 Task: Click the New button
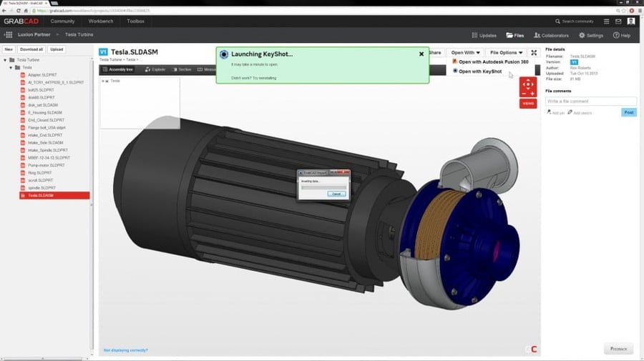(9, 49)
